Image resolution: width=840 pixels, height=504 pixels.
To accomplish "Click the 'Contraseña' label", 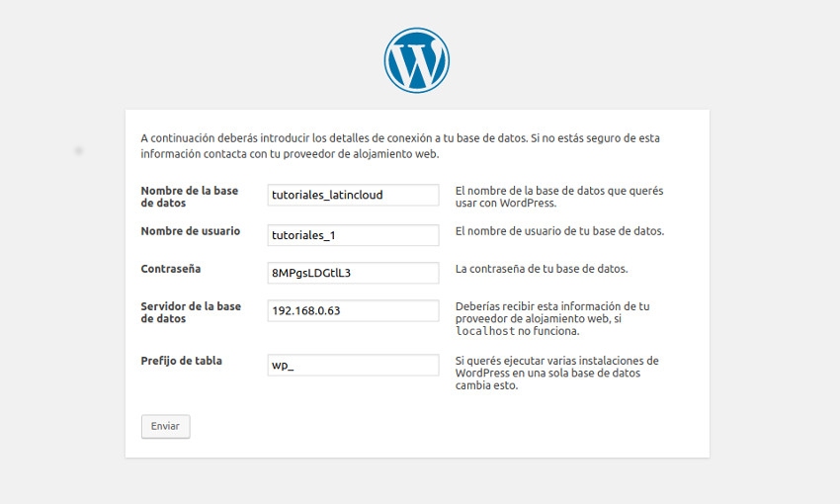I will coord(170,269).
